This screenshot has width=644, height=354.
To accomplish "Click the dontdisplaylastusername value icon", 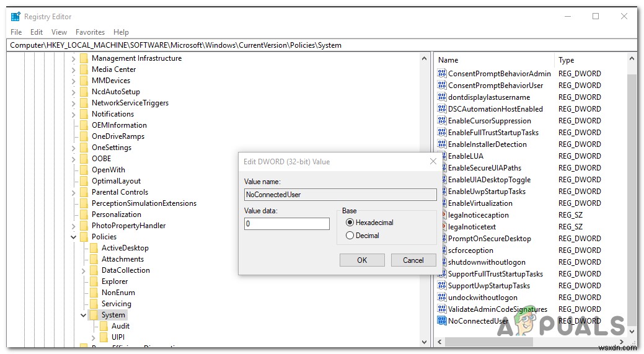I will pyautogui.click(x=442, y=97).
